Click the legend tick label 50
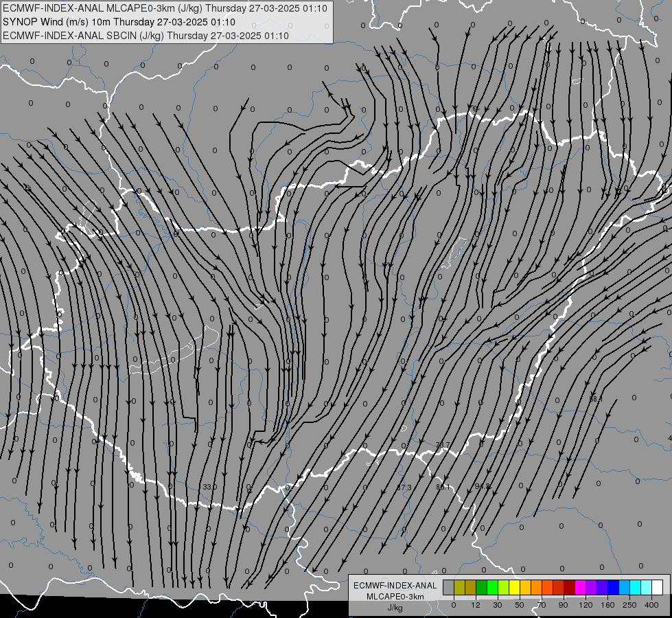This screenshot has height=618, width=672. coord(520,605)
